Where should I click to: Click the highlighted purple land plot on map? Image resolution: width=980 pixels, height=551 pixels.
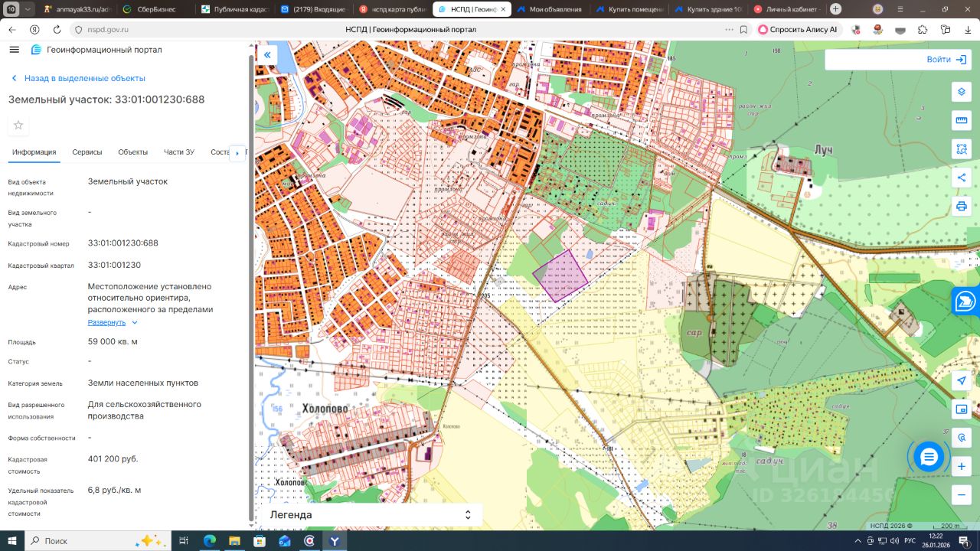coord(560,275)
